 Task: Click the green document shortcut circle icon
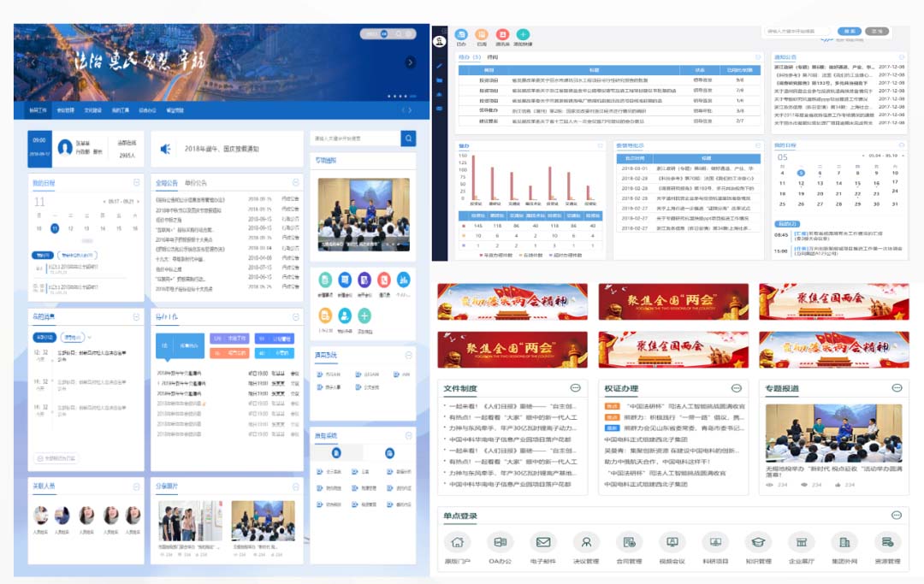(x=325, y=280)
